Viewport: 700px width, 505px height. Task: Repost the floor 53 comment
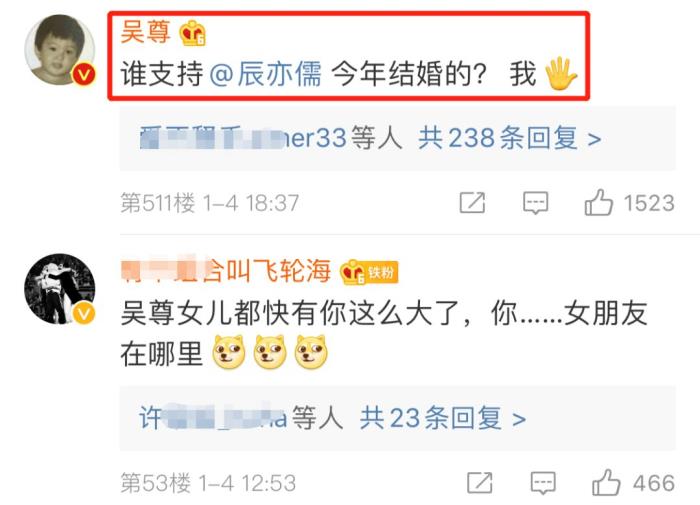click(x=480, y=483)
